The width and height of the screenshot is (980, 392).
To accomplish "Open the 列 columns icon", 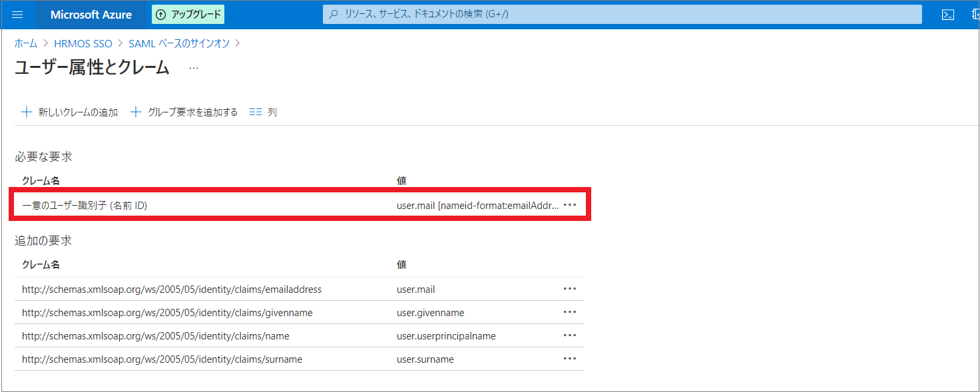I will click(256, 112).
